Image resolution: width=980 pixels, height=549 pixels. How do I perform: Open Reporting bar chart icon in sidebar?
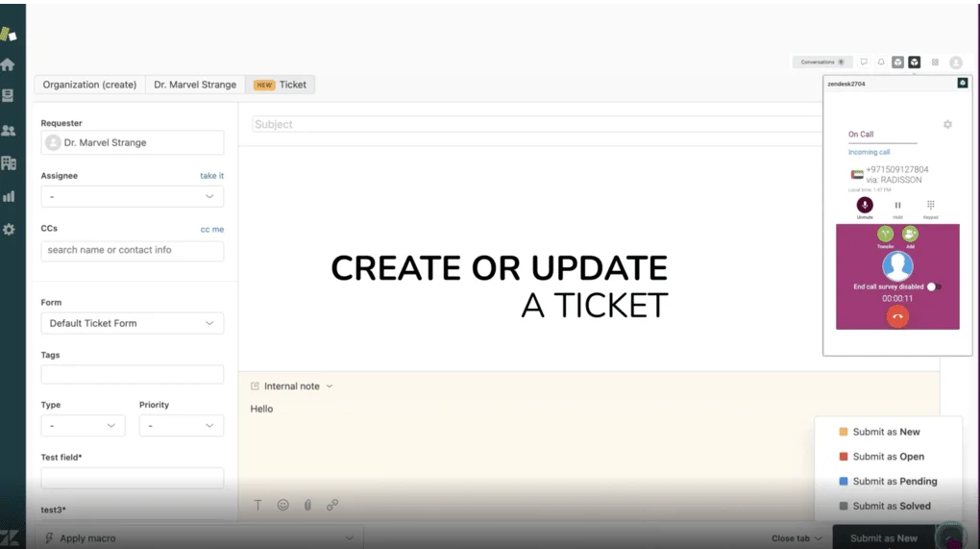click(x=9, y=196)
